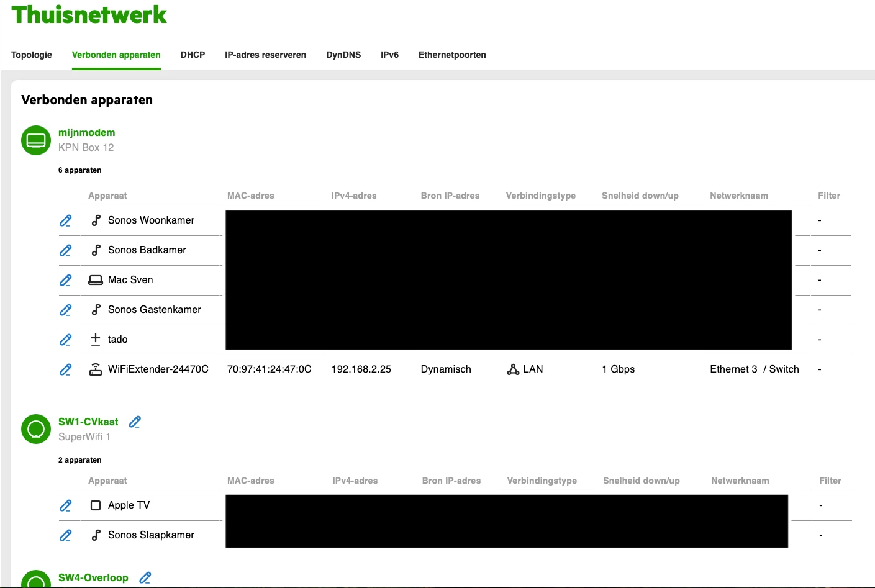This screenshot has height=588, width=875.
Task: Click the Sonos Gastenkamer music note icon
Action: click(96, 310)
